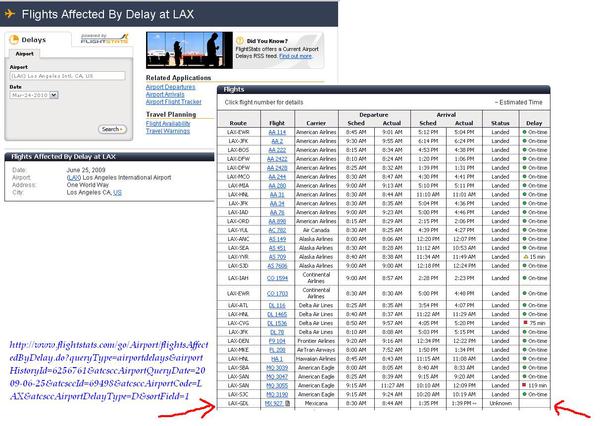Open the Airport Flight Tracker link
600x426 pixels.
pos(175,102)
